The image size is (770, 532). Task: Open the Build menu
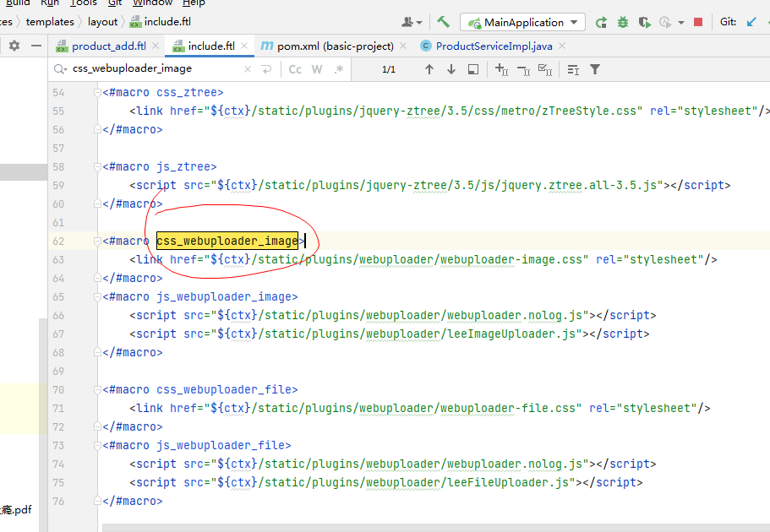click(18, 3)
